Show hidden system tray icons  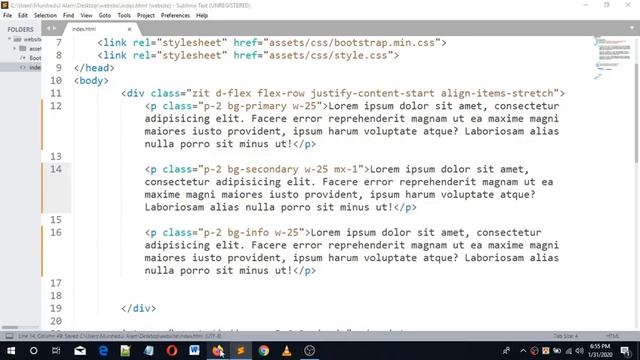point(523,351)
